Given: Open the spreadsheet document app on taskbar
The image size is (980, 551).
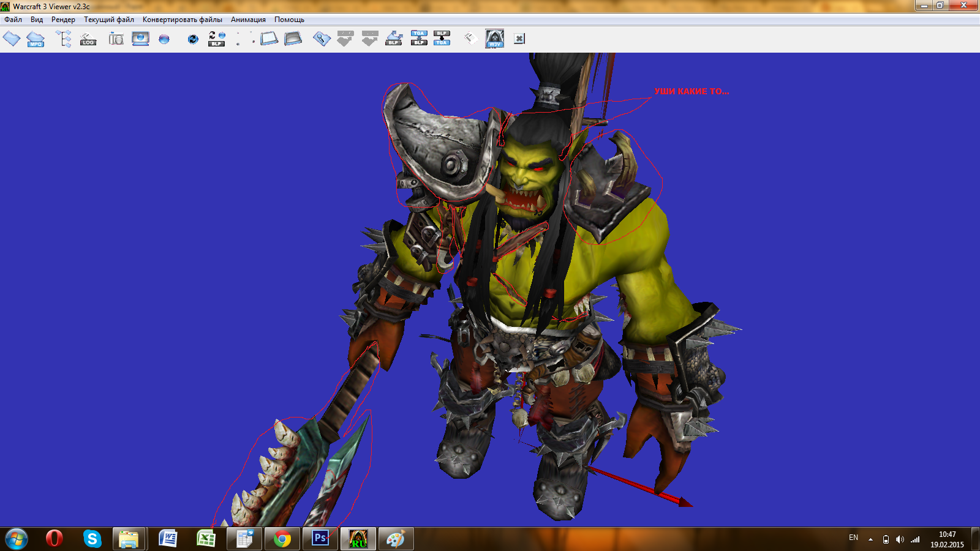Looking at the screenshot, I should tap(244, 539).
